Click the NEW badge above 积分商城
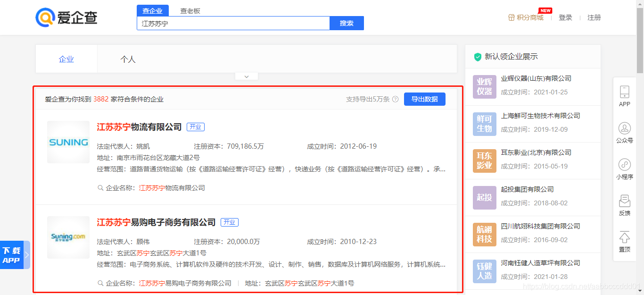The image size is (644, 295). (x=545, y=10)
